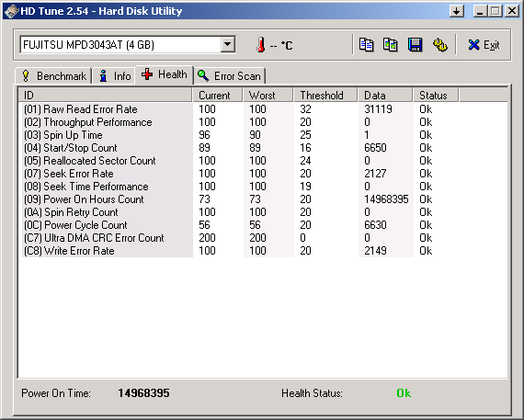Screen dimensions: 524x420
Task: Click the copy screenshot to clipboard icon
Action: coord(391,45)
